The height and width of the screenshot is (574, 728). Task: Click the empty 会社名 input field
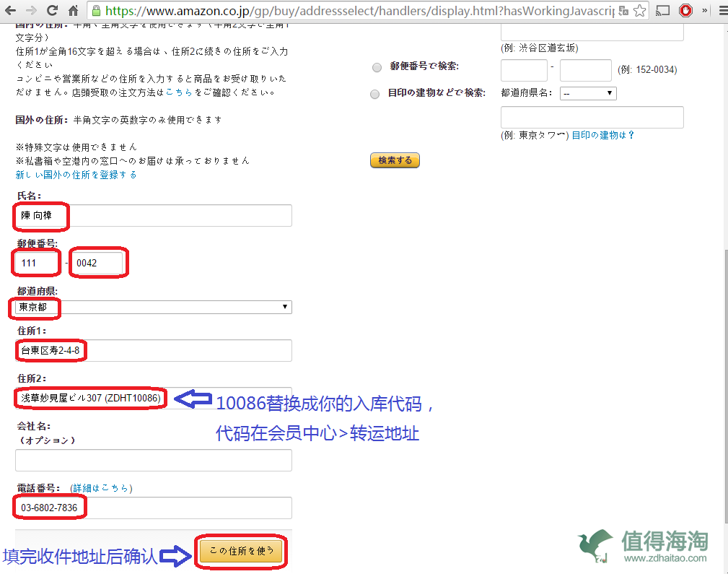pyautogui.click(x=154, y=460)
